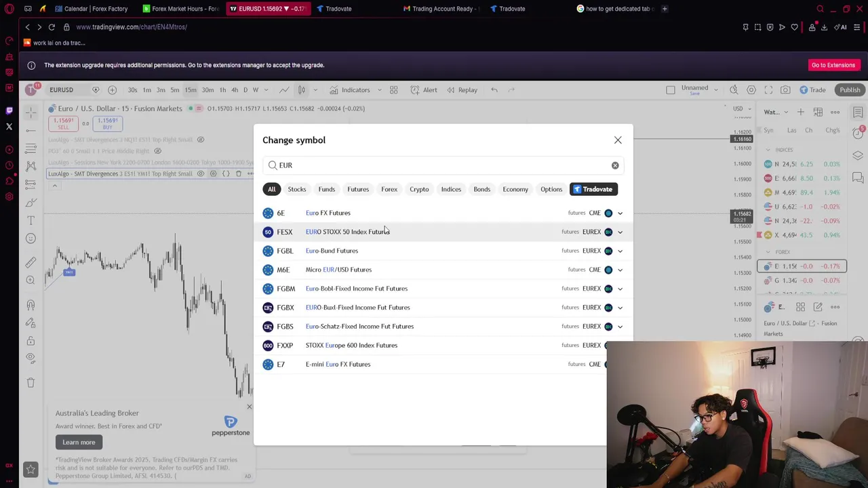Viewport: 868px width, 488px height.
Task: Open Learn more Pepperstone ad link
Action: click(x=79, y=443)
